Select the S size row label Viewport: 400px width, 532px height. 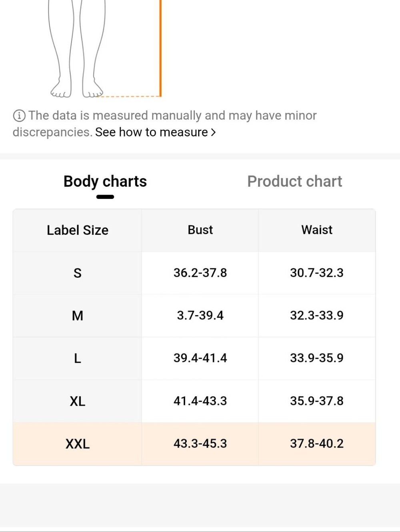(x=78, y=273)
